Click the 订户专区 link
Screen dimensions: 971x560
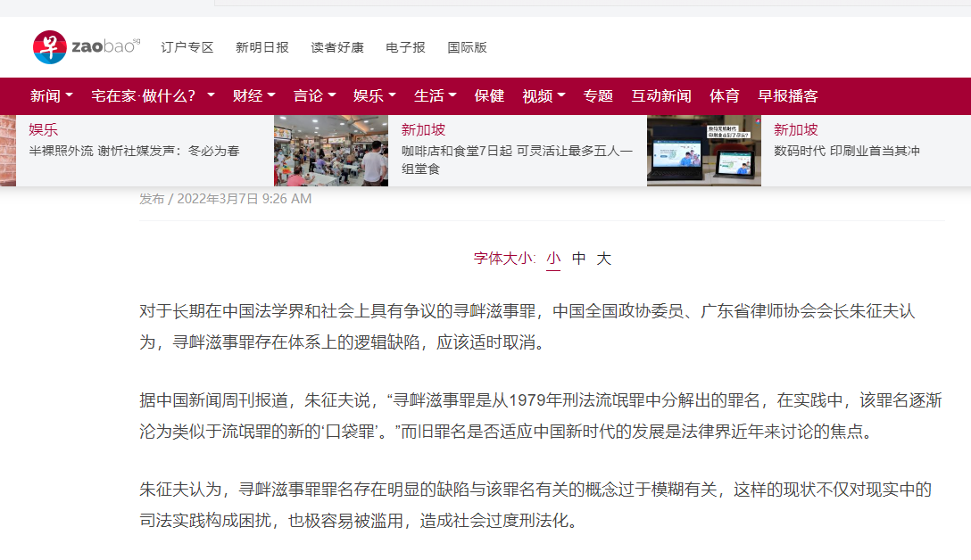(187, 47)
